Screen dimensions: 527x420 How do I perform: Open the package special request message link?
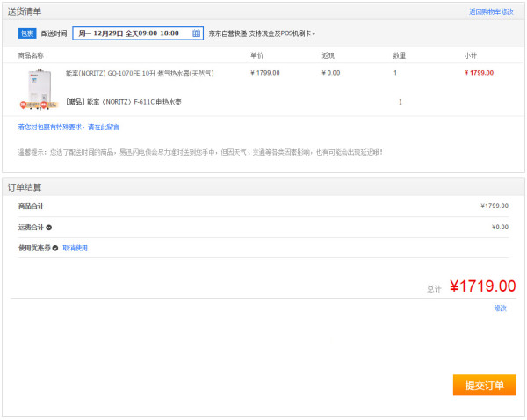coord(69,127)
